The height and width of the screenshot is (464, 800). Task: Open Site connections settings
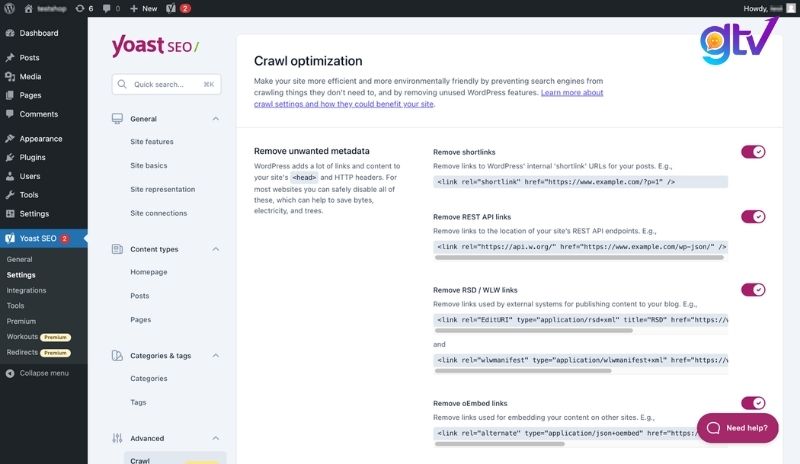[x=159, y=213]
